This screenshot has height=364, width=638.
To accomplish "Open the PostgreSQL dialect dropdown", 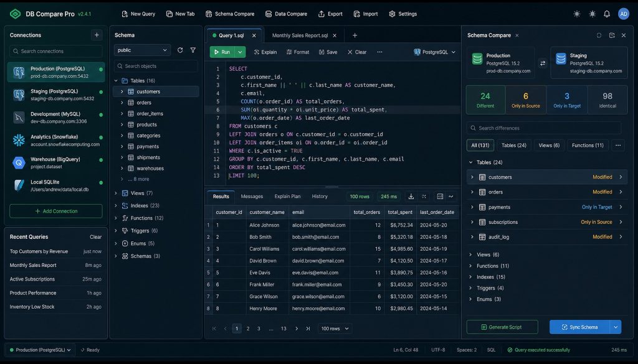I will click(434, 52).
